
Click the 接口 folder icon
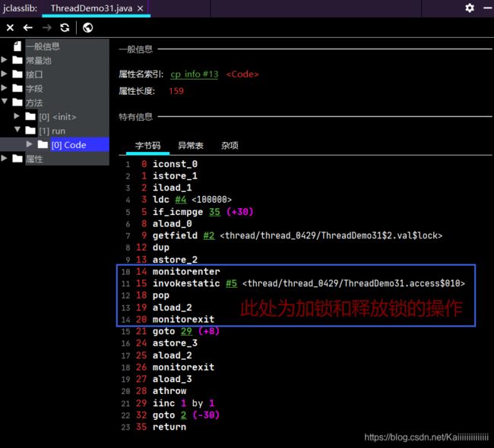[17, 74]
